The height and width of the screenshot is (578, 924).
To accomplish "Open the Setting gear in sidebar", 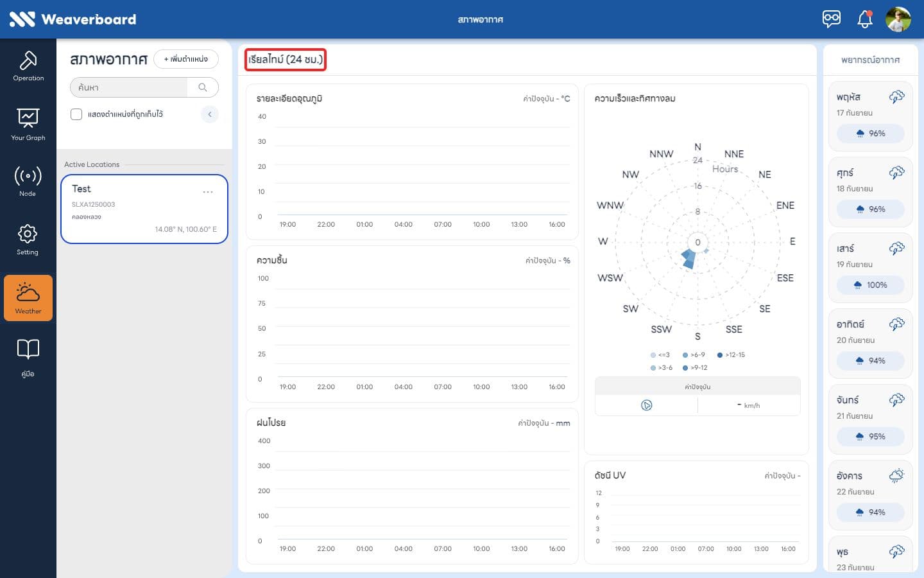I will click(x=28, y=240).
